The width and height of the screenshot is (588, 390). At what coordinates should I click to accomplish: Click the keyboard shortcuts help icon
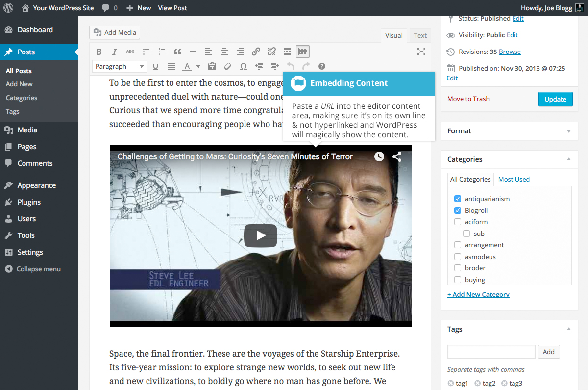click(x=322, y=66)
